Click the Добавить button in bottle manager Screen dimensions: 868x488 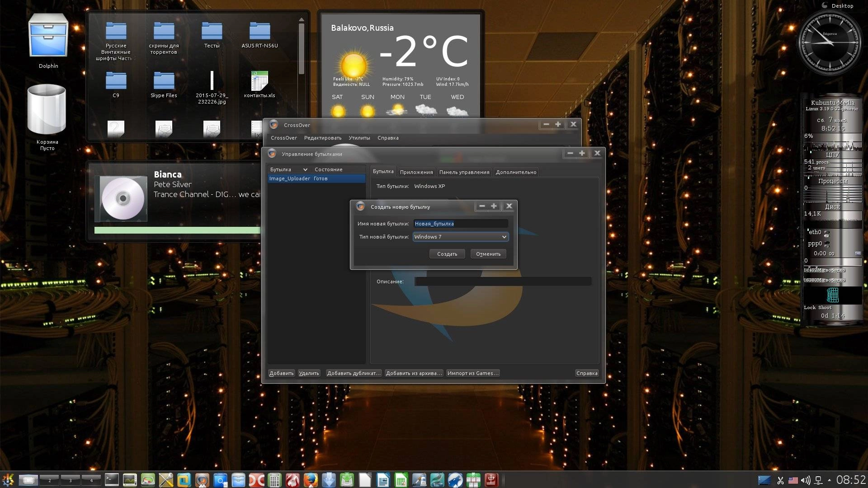click(281, 373)
